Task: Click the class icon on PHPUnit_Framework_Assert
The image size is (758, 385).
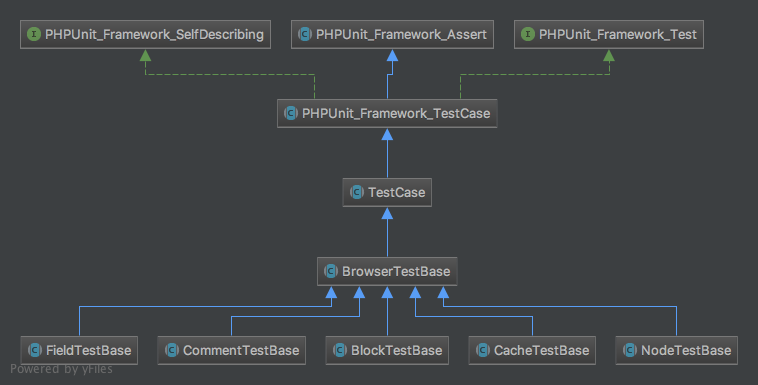Action: point(305,34)
